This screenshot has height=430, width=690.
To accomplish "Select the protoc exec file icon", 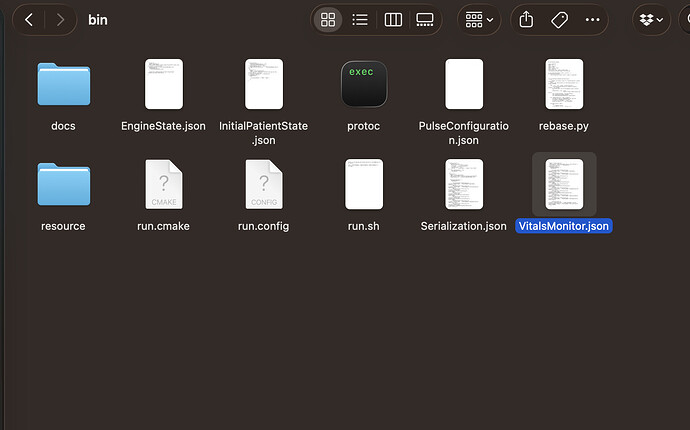I will [363, 84].
